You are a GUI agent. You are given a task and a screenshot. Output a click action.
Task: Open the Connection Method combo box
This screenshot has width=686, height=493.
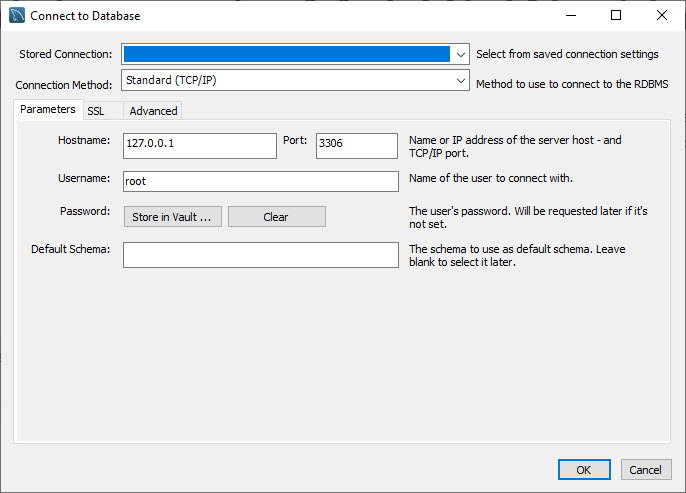295,80
